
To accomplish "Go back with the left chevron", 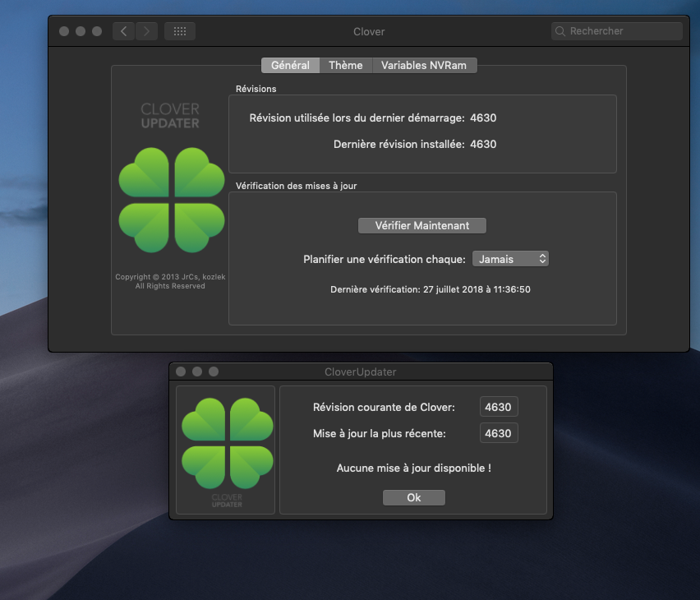I will coord(124,31).
